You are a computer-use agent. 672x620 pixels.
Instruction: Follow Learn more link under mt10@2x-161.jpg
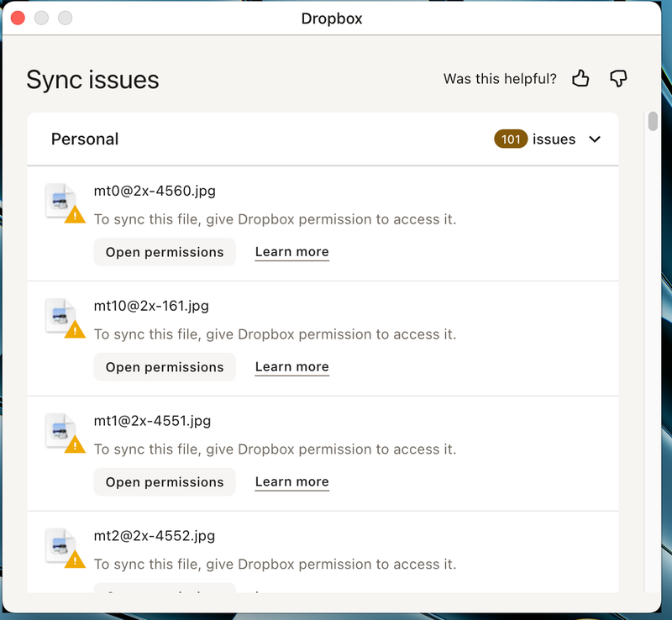(291, 367)
